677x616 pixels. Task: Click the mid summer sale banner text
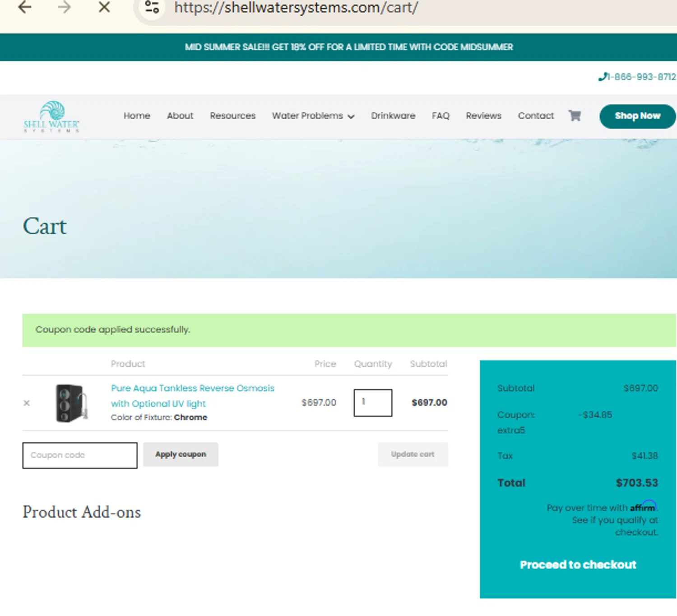349,47
